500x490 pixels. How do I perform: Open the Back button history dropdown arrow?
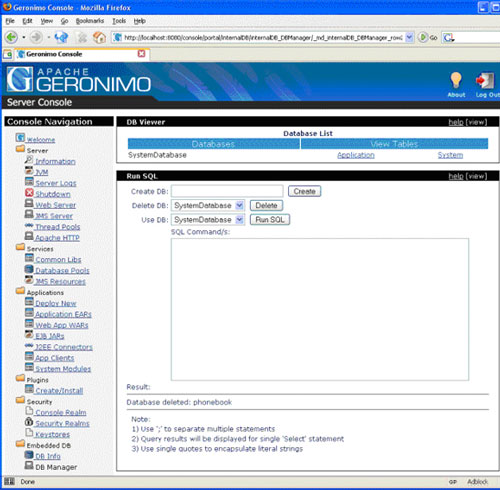[23, 37]
